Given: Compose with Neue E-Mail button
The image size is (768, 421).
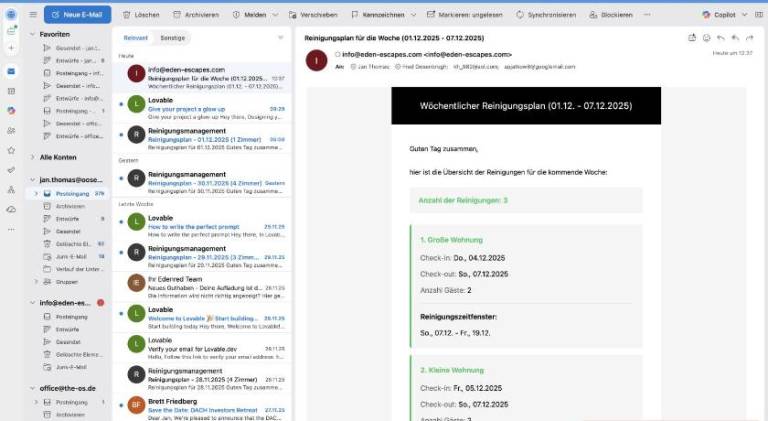Looking at the screenshot, I should click(x=77, y=15).
